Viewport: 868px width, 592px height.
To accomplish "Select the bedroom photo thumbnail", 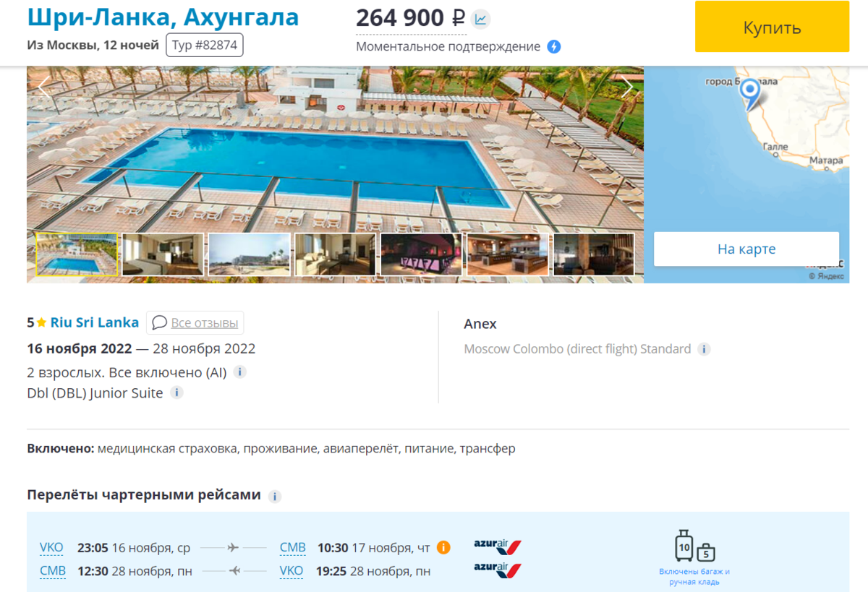I will coord(163,254).
